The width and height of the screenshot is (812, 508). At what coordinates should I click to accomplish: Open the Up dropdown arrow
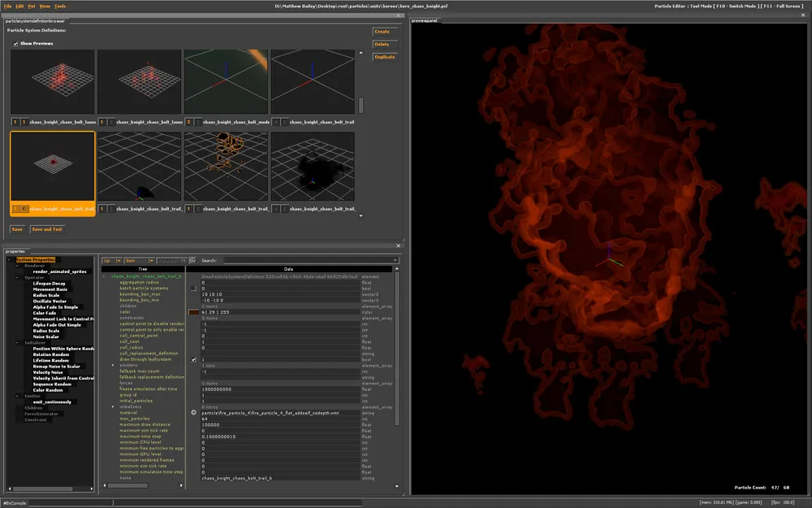119,261
